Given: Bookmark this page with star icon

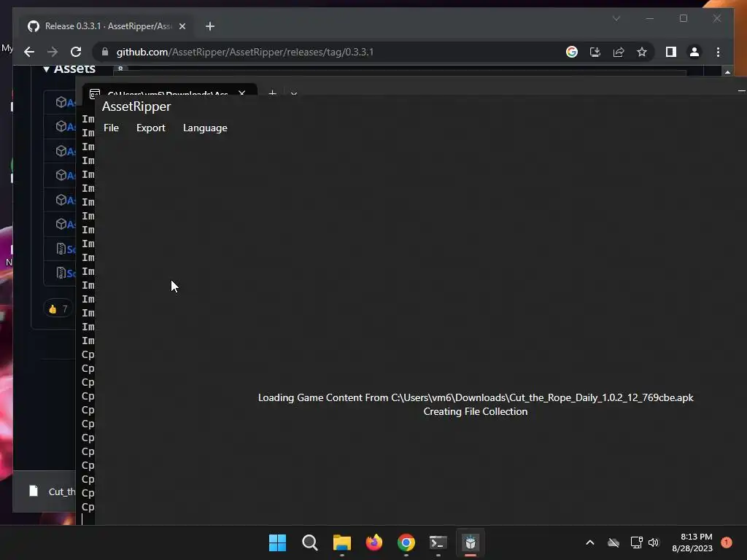Looking at the screenshot, I should 642,52.
